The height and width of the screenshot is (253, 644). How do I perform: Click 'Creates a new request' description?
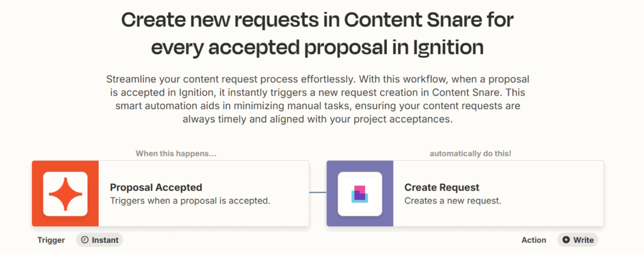[x=453, y=201]
